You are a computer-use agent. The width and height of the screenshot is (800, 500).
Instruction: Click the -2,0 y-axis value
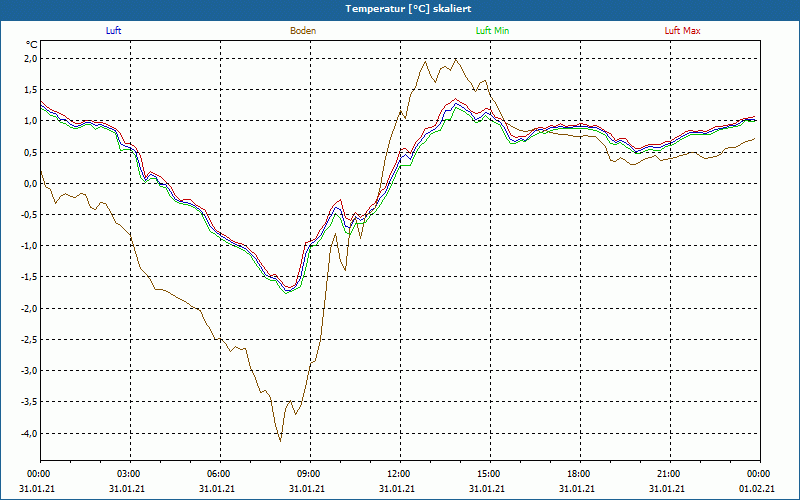[30, 309]
